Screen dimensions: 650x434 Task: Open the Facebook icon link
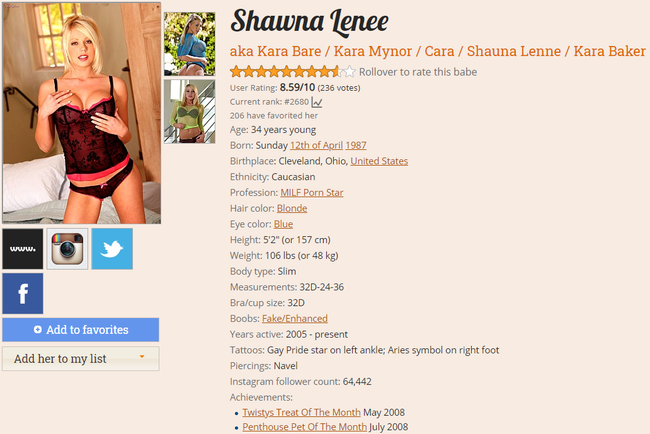coord(23,293)
